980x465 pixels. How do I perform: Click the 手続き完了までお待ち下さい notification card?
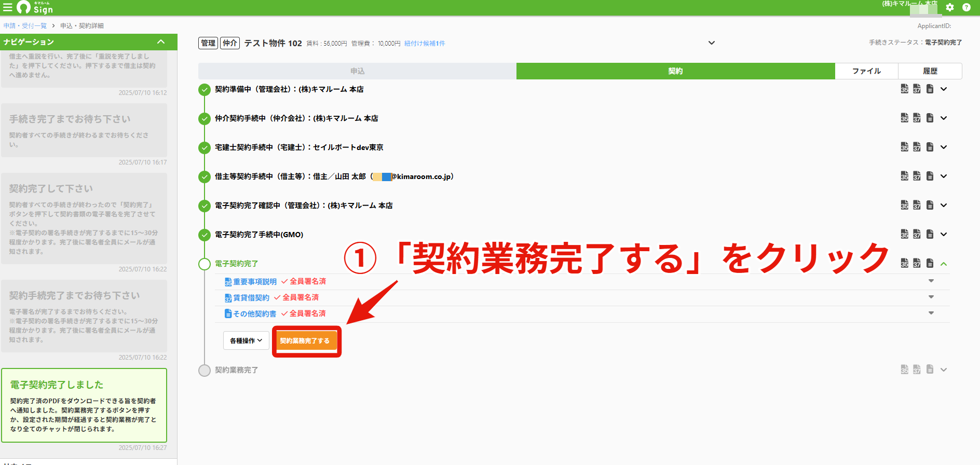pos(84,130)
